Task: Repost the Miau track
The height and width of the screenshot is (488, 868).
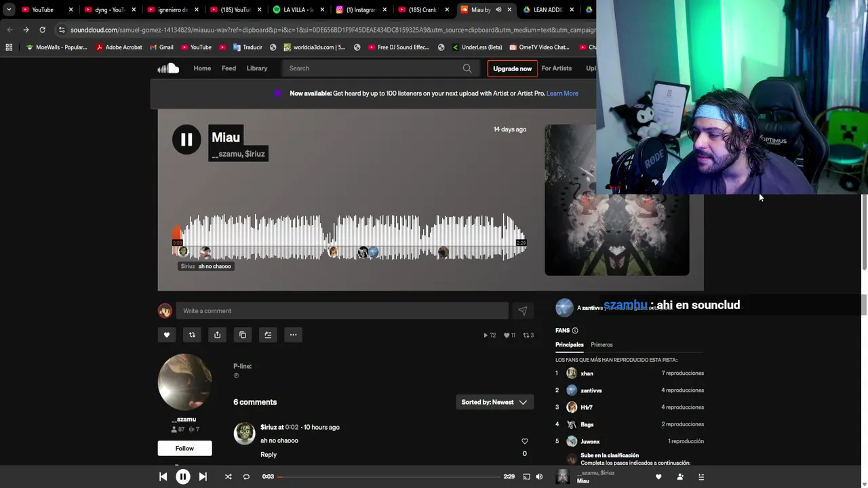Action: tap(192, 335)
